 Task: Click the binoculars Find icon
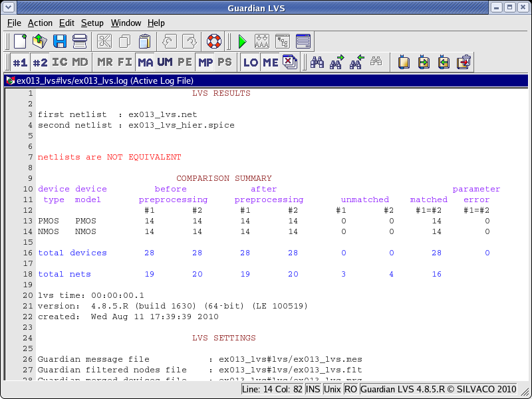point(317,63)
